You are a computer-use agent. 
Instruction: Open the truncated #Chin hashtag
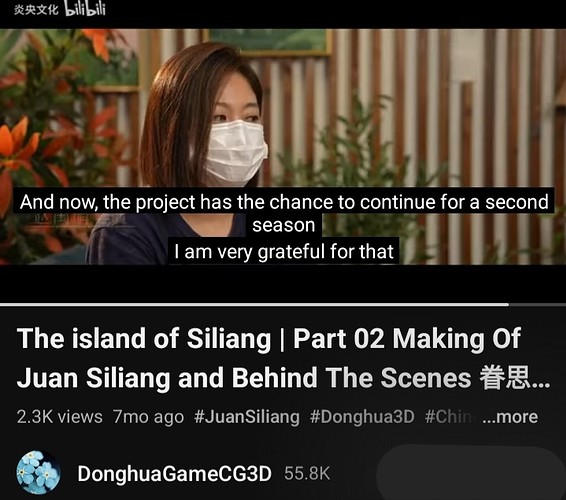tap(448, 417)
